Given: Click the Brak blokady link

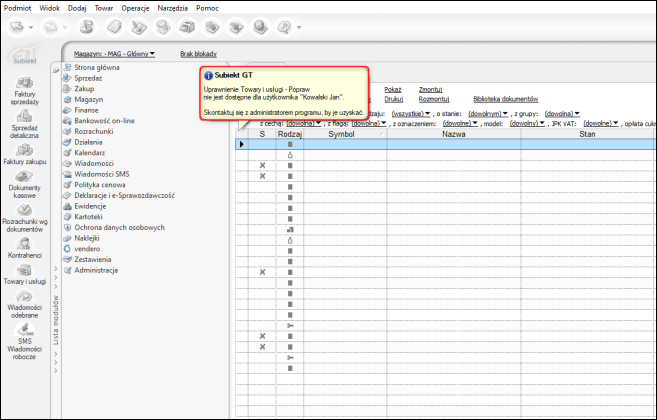Looking at the screenshot, I should tap(198, 54).
